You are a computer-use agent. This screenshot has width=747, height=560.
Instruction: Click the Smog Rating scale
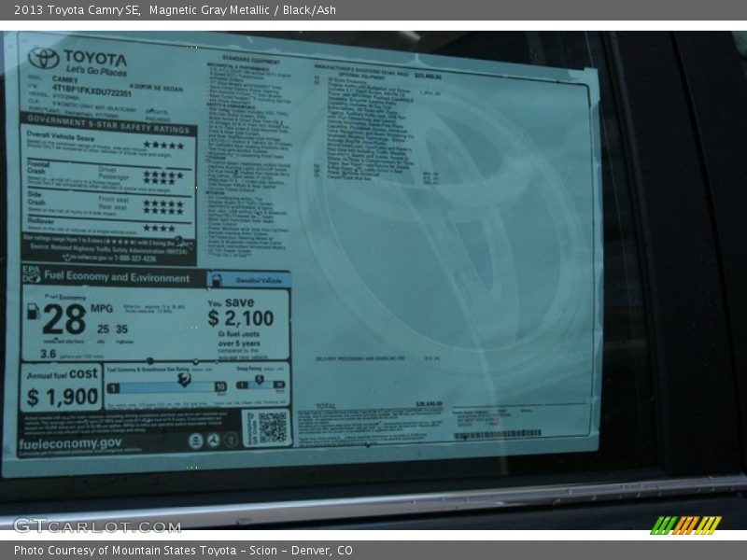(261, 381)
